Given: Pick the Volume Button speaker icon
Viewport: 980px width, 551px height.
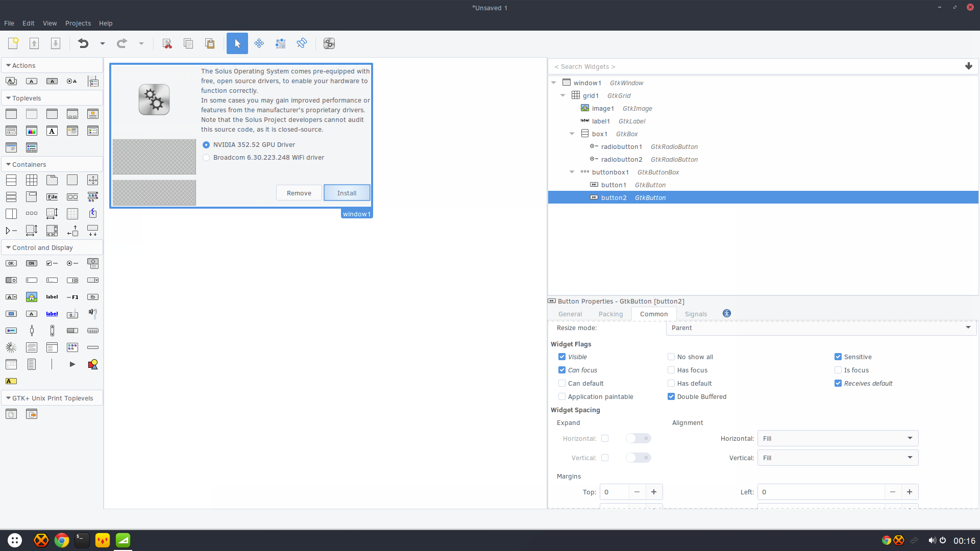Looking at the screenshot, I should click(x=93, y=312).
